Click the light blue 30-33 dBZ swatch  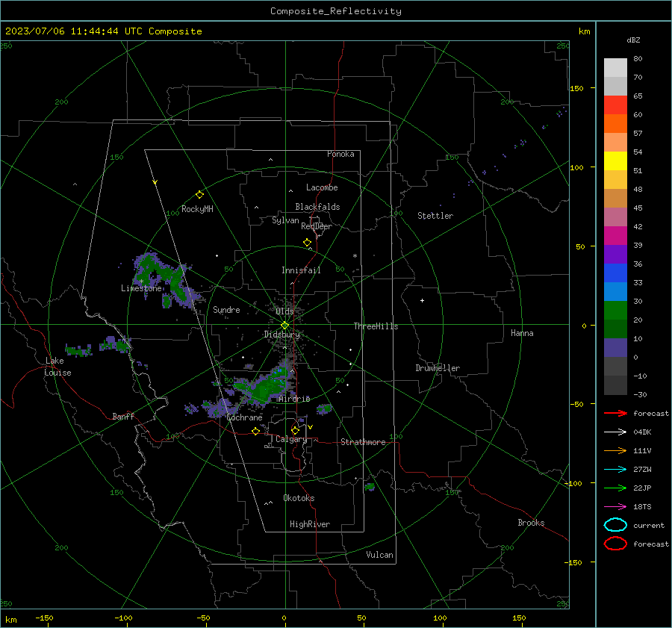point(615,291)
